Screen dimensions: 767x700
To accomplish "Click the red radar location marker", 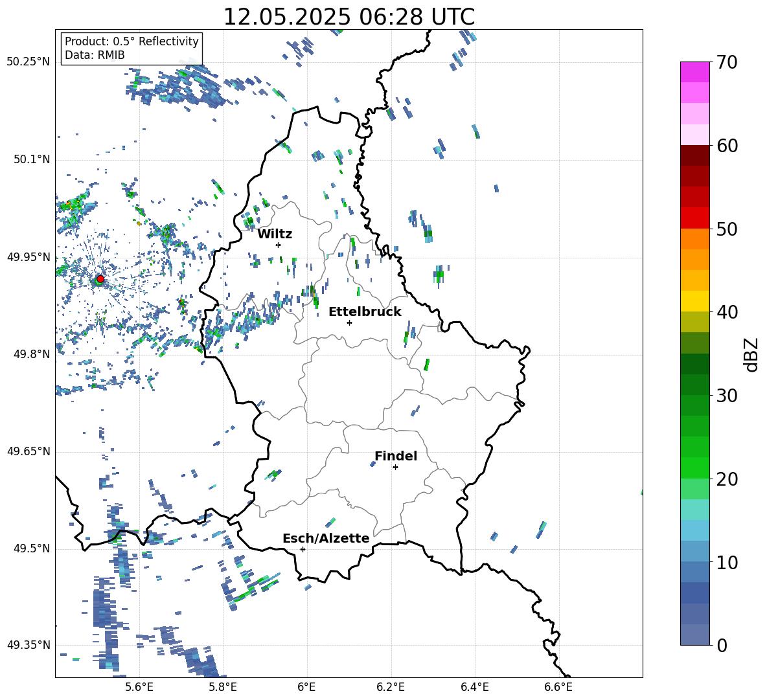I will (100, 278).
